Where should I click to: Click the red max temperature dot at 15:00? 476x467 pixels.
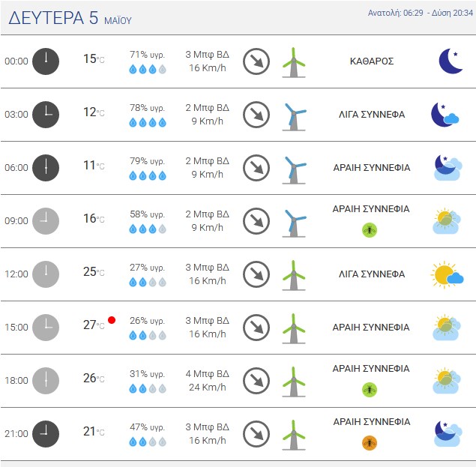coord(112,320)
